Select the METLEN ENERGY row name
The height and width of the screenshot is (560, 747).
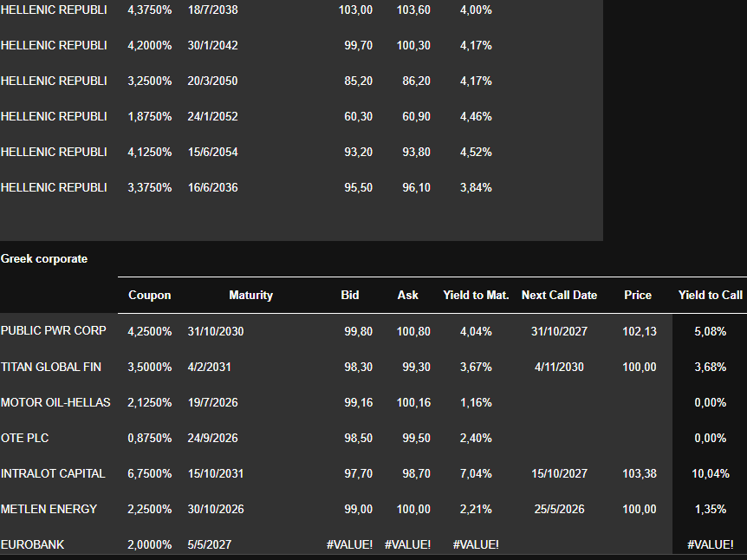click(49, 509)
